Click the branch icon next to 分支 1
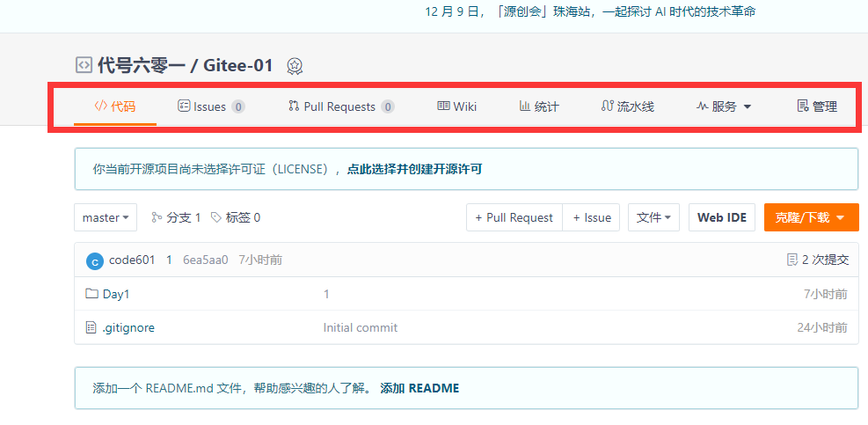This screenshot has height=425, width=868. point(157,217)
